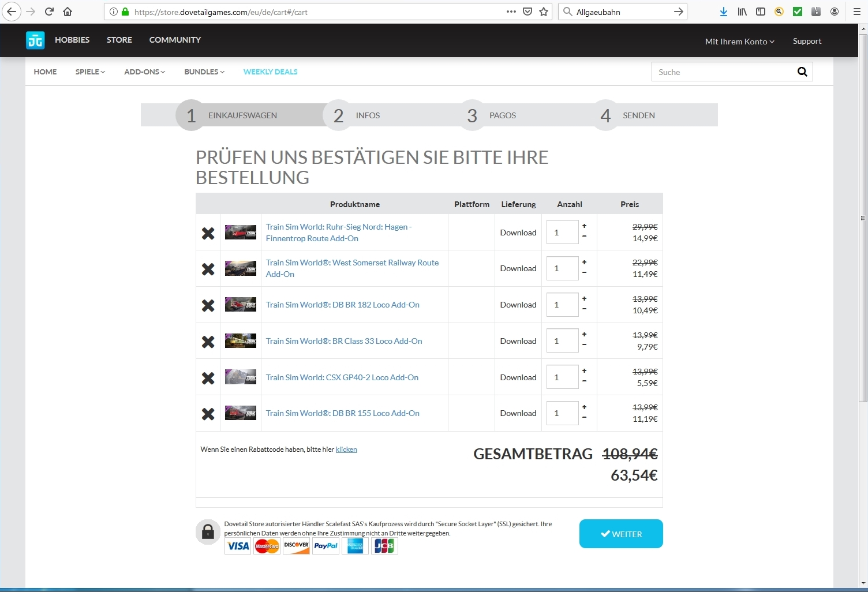Go back with the browser back arrow
This screenshot has width=868, height=592.
[11, 12]
